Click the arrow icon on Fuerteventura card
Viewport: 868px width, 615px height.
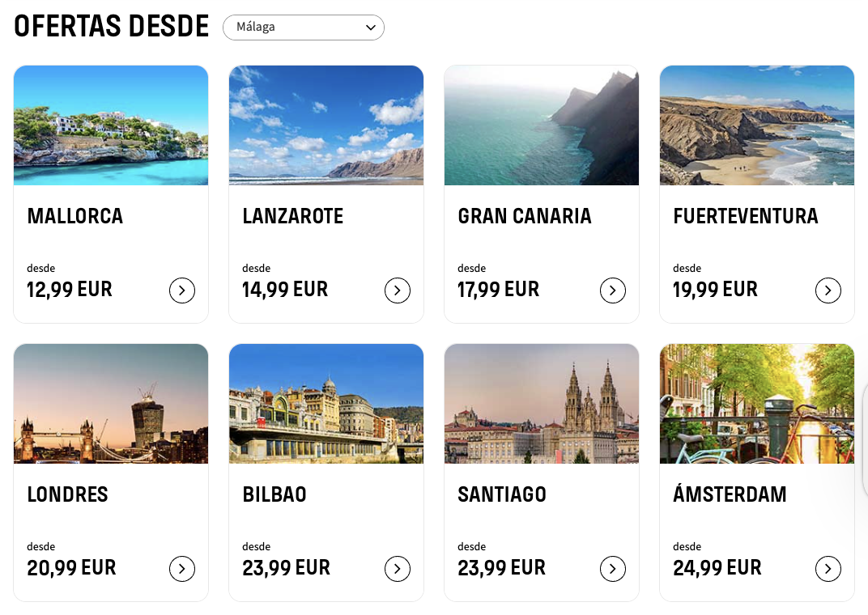coord(828,291)
